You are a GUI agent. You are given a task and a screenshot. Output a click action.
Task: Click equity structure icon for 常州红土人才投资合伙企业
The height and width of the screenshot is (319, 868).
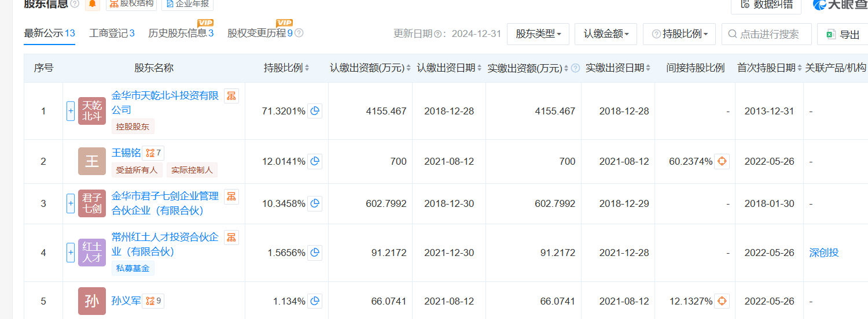[x=231, y=238]
